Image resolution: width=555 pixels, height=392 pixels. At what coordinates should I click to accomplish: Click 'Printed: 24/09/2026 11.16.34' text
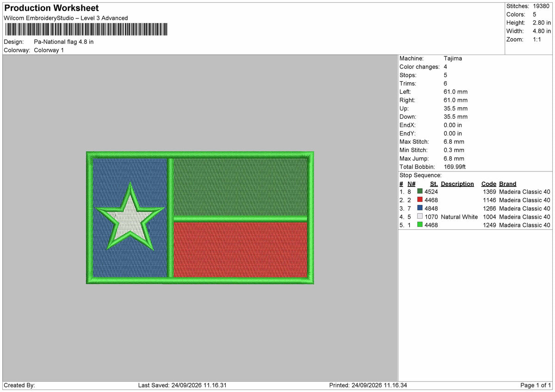[x=368, y=385]
